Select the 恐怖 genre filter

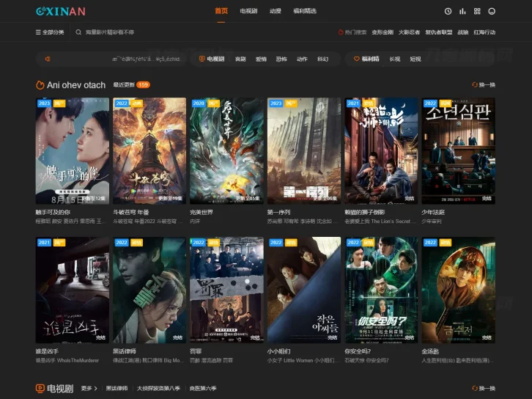(x=281, y=59)
